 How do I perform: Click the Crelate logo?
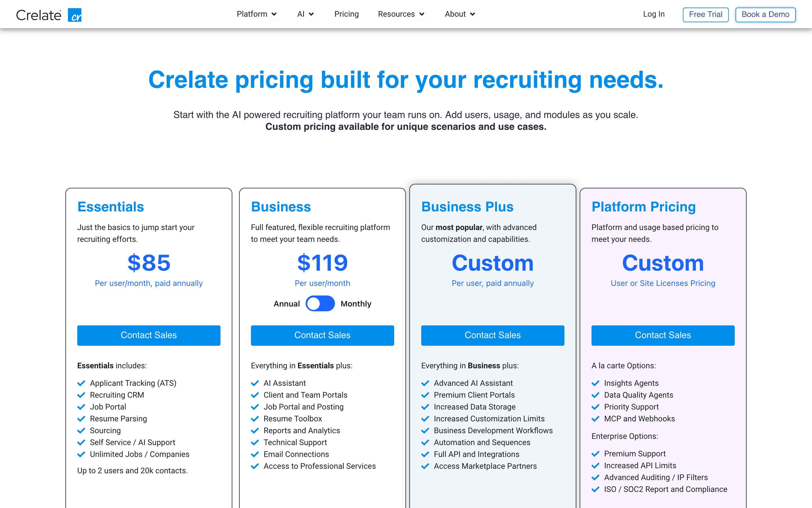click(49, 15)
